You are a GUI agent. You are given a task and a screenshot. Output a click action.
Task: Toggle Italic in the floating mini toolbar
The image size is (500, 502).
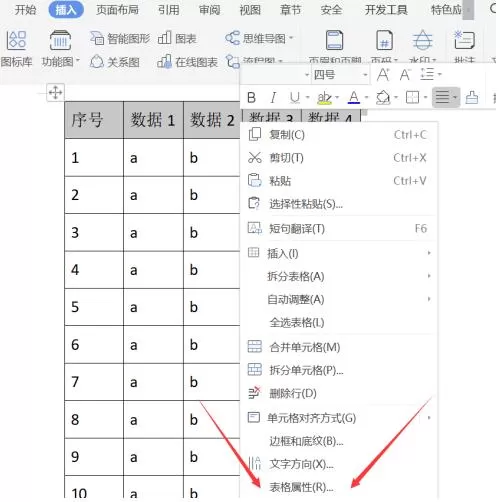point(273,98)
